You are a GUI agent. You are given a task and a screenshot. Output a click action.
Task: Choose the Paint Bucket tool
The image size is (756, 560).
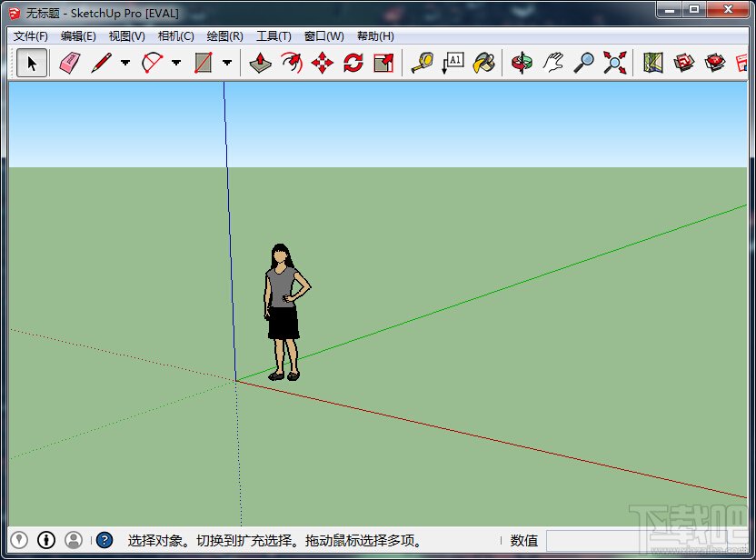(484, 63)
